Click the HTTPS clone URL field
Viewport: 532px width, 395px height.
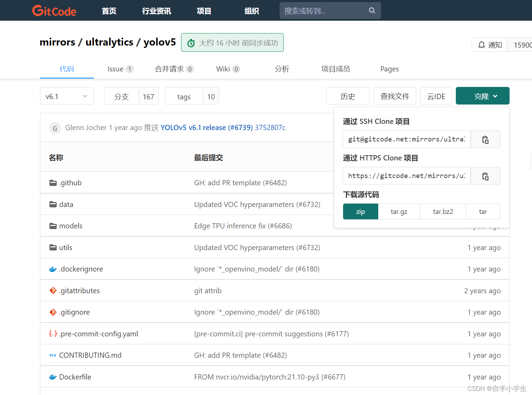coord(407,176)
